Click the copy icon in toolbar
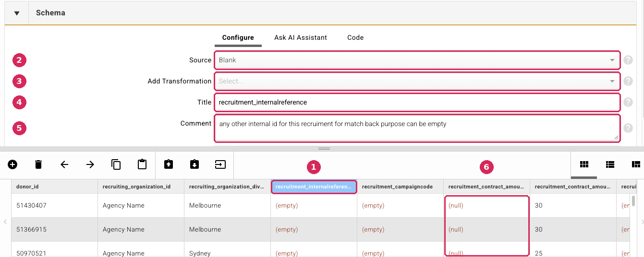 pyautogui.click(x=116, y=164)
